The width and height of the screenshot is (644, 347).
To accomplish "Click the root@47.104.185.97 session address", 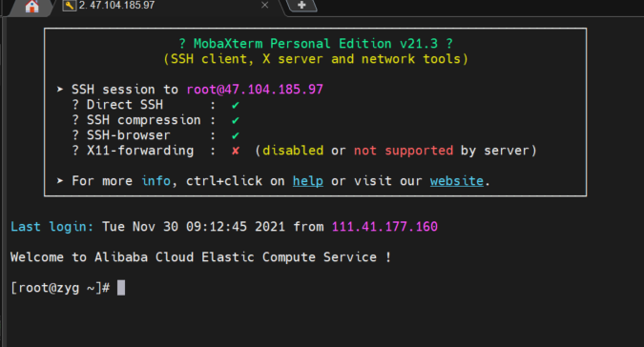I will [255, 90].
